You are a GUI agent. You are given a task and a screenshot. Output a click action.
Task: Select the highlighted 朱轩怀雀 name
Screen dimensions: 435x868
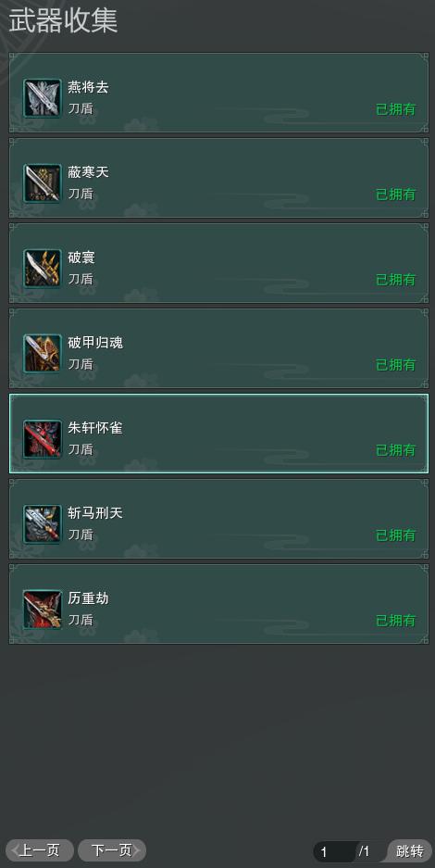pos(95,428)
